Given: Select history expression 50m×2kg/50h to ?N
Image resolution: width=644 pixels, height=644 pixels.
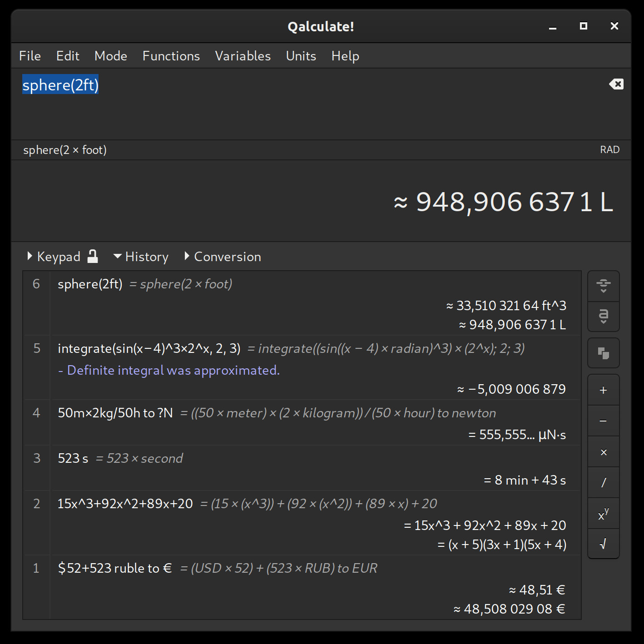Looking at the screenshot, I should pos(115,413).
